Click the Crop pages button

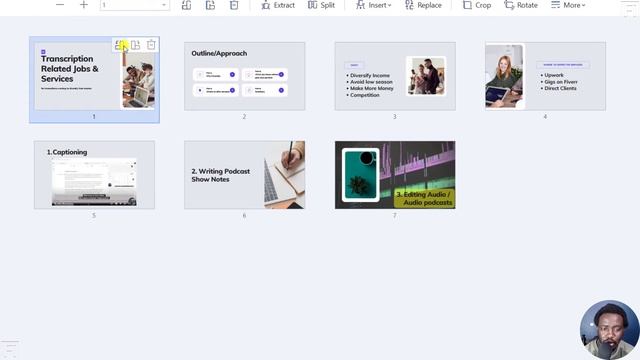click(477, 5)
